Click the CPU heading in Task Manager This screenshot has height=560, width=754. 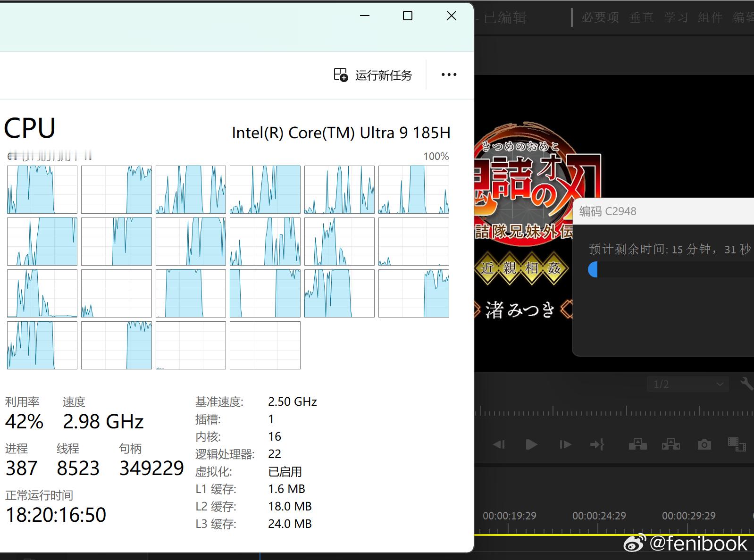click(30, 128)
